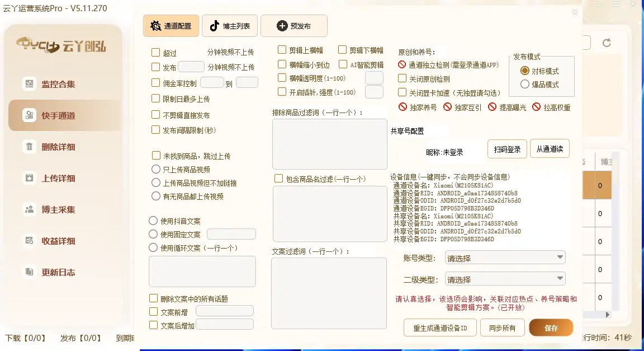Viewport: 644px width, 351px height.
Task: Check 开启插针,强度 option
Action: [282, 91]
